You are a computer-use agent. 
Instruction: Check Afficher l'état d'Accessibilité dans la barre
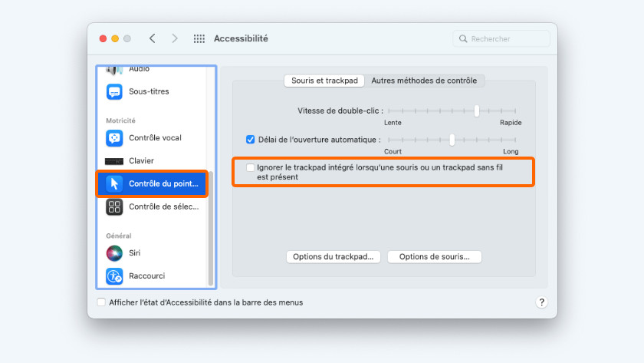click(101, 302)
